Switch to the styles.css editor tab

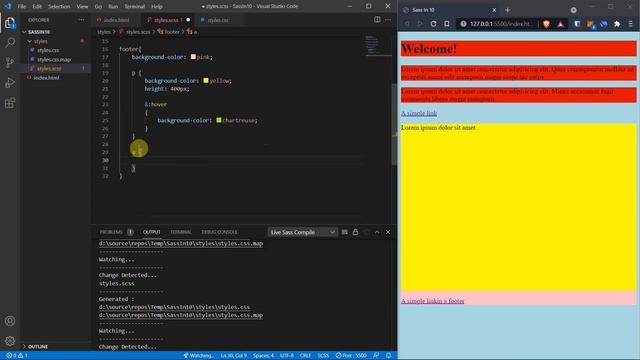click(x=218, y=20)
